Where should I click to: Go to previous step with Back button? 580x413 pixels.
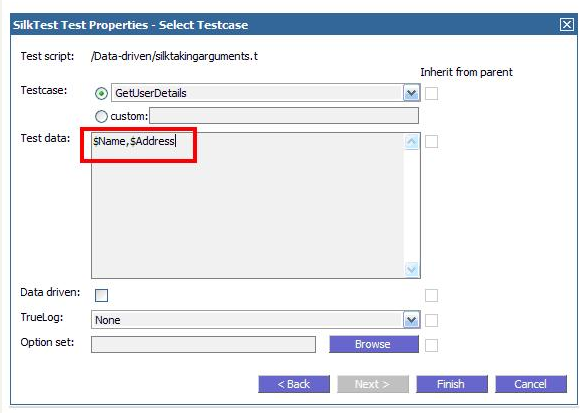click(294, 384)
